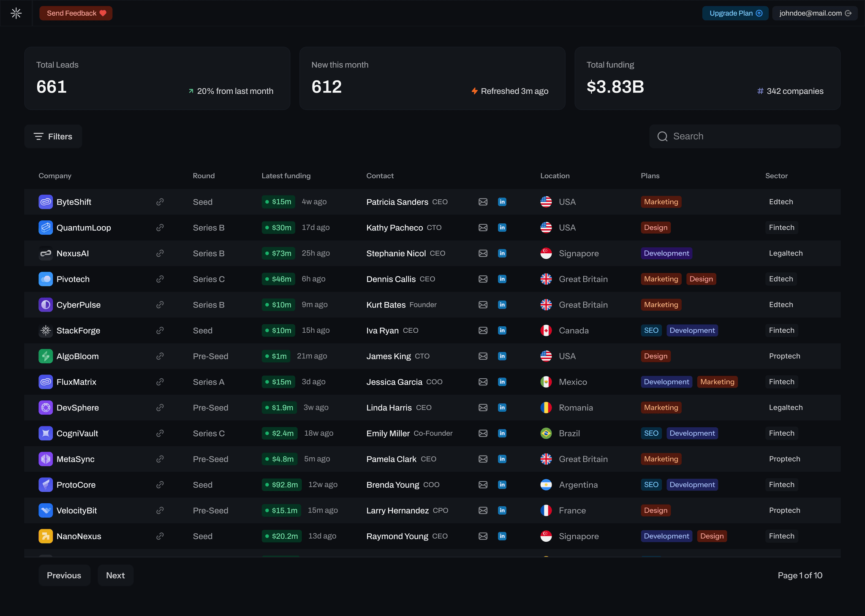Open the Filters panel
Screen dimensions: 865x616
coord(53,136)
